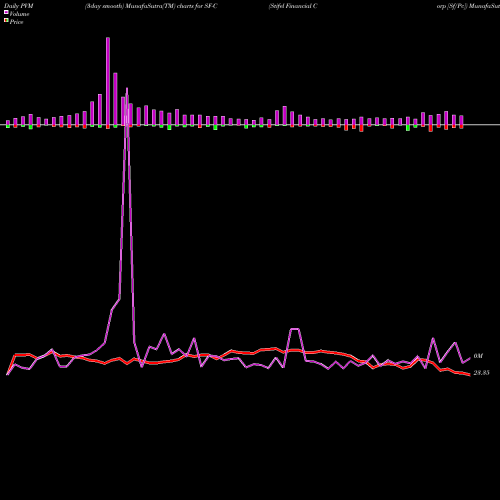
Task: Click the right end of the red price line
Action: tap(469, 375)
